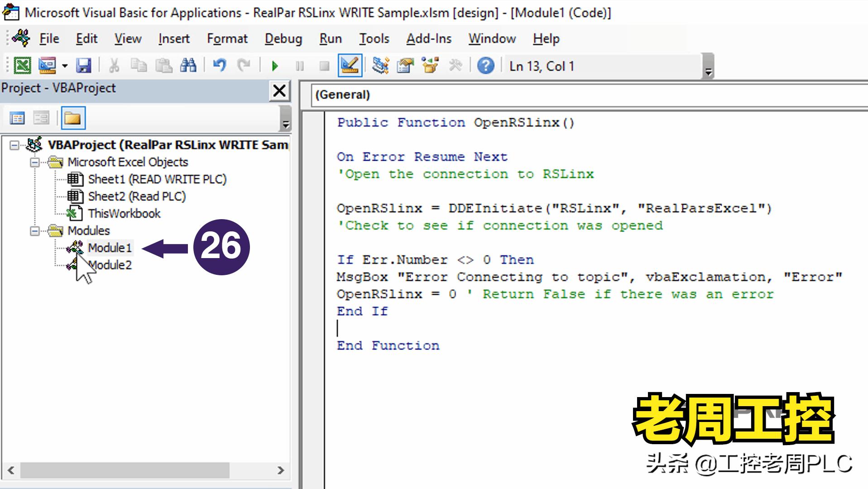Open the Tools menu
This screenshot has height=489, width=868.
pyautogui.click(x=374, y=39)
